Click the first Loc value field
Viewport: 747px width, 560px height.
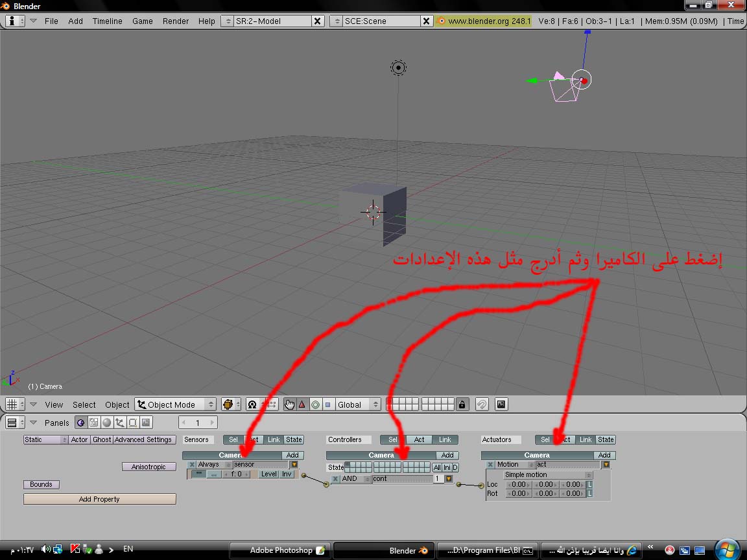pos(518,484)
